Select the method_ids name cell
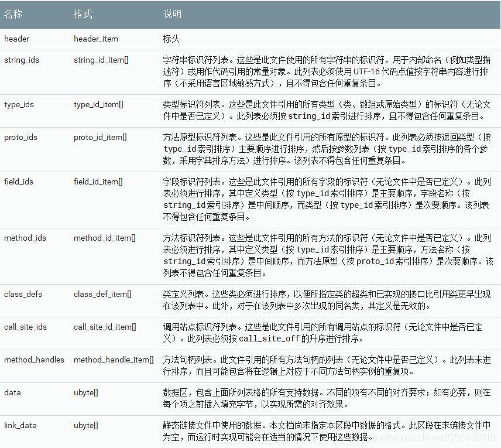 point(25,238)
